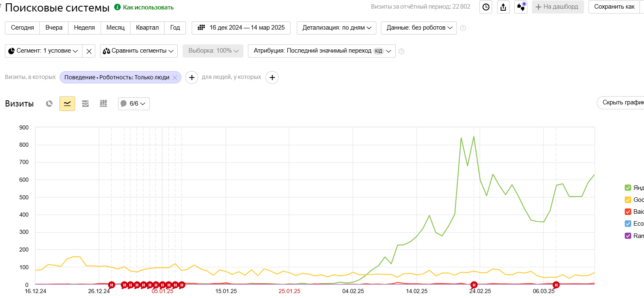Click the Скрыть график button
This screenshot has height=298, width=644.
[621, 103]
